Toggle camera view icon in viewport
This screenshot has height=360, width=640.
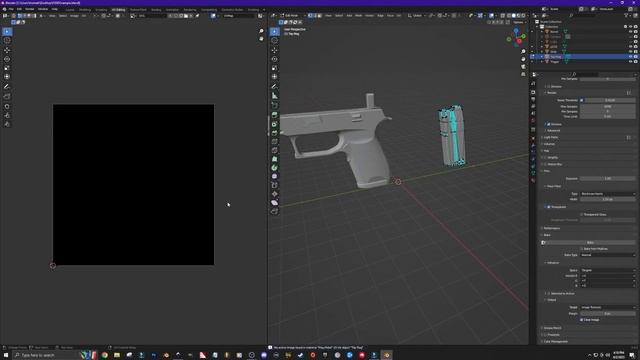click(523, 67)
